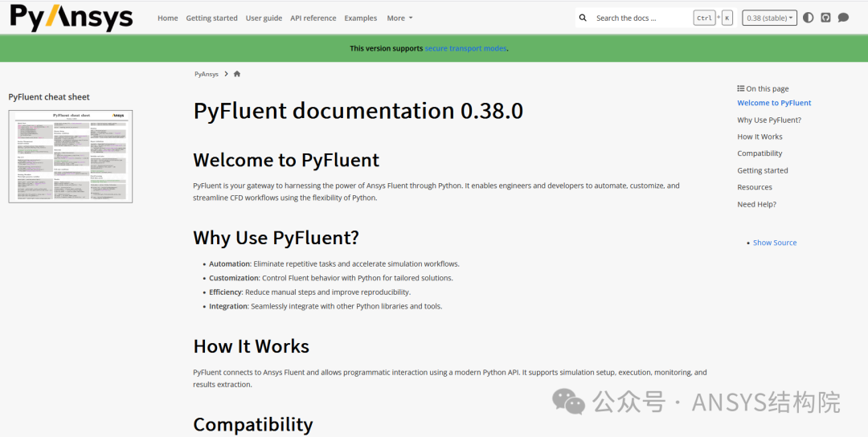Open the User guide nav item
Screen dimensions: 868x437
click(x=264, y=18)
